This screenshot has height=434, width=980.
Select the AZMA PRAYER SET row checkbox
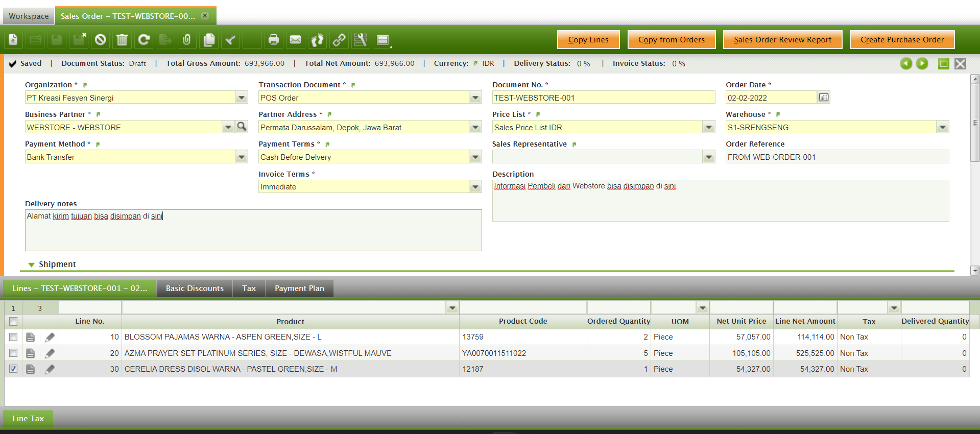click(x=13, y=353)
